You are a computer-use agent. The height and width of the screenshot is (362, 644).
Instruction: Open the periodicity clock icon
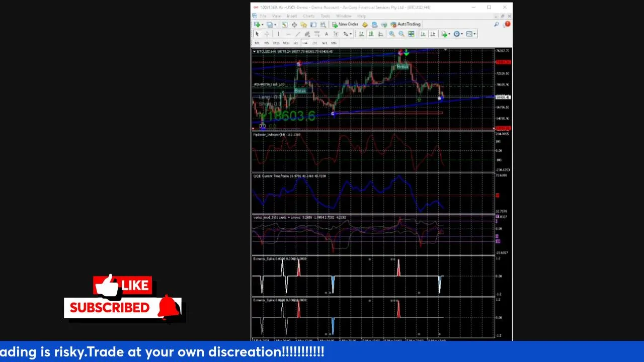click(456, 34)
